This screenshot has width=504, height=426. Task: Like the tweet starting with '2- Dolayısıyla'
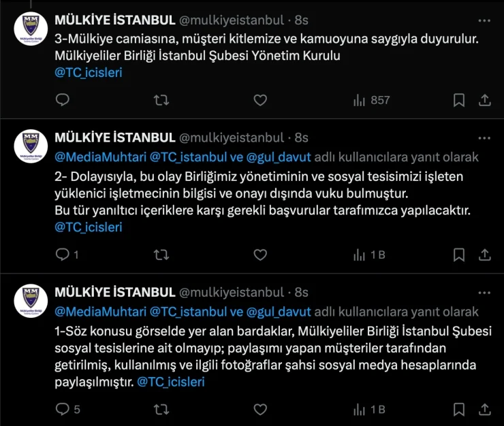[x=259, y=255]
